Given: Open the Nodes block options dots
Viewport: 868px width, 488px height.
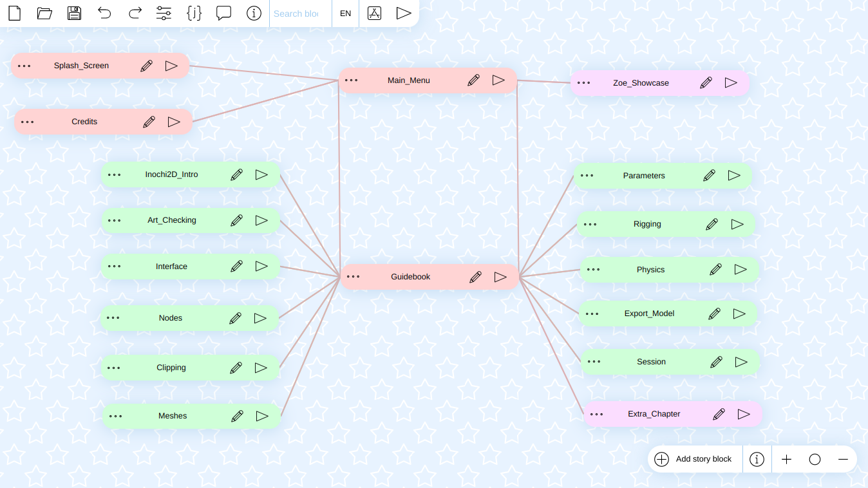Looking at the screenshot, I should (x=113, y=318).
